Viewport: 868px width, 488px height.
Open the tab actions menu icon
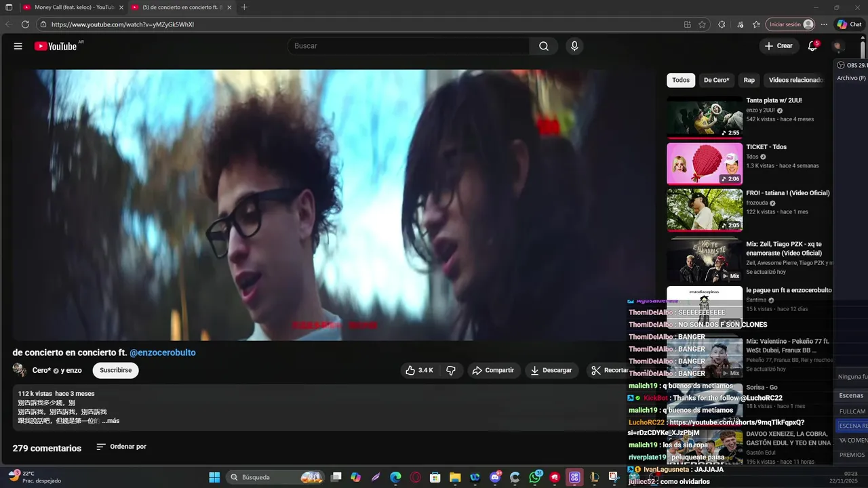coord(9,7)
